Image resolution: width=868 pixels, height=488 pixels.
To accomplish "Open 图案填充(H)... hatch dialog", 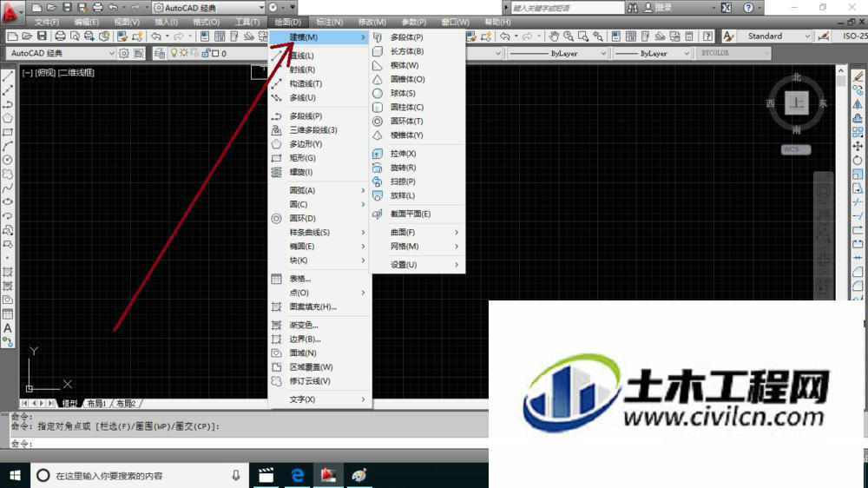I will (x=319, y=307).
